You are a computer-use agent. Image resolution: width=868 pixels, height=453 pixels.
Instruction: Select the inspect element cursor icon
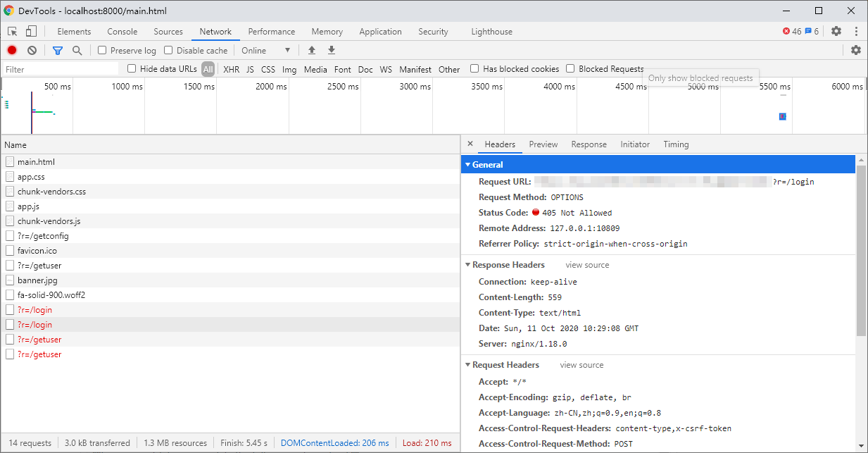(x=11, y=31)
